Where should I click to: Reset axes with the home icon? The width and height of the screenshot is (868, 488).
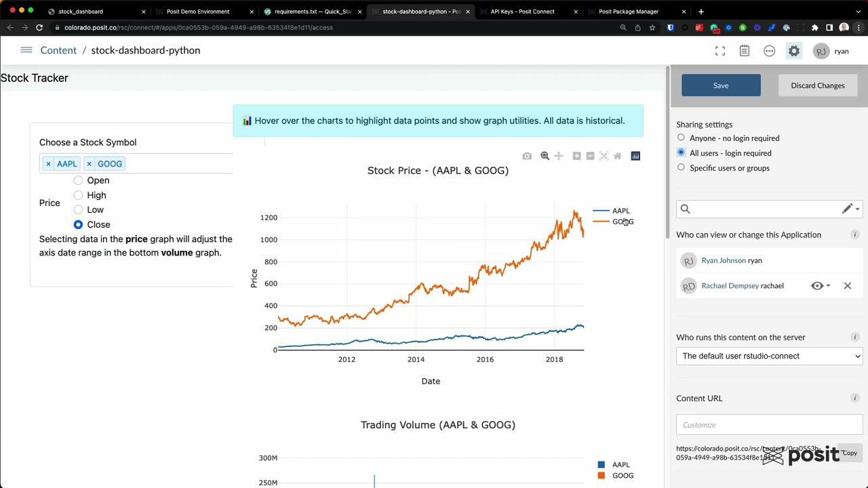coord(617,156)
